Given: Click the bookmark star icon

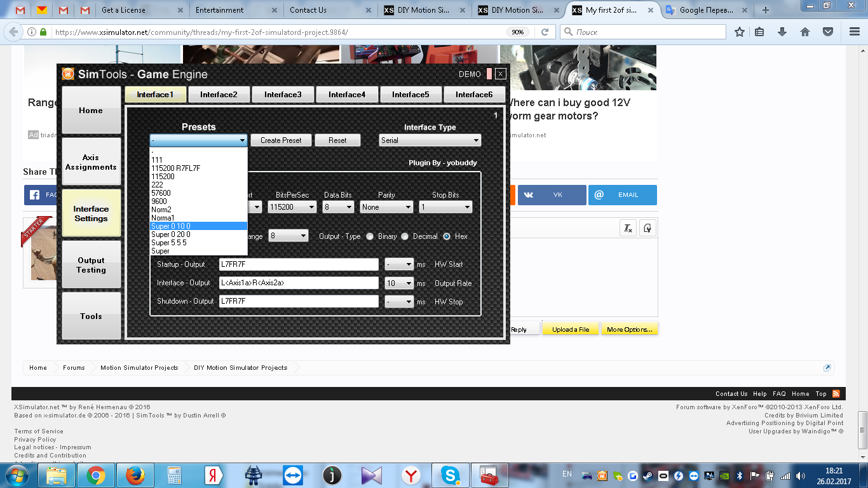Looking at the screenshot, I should (x=739, y=32).
